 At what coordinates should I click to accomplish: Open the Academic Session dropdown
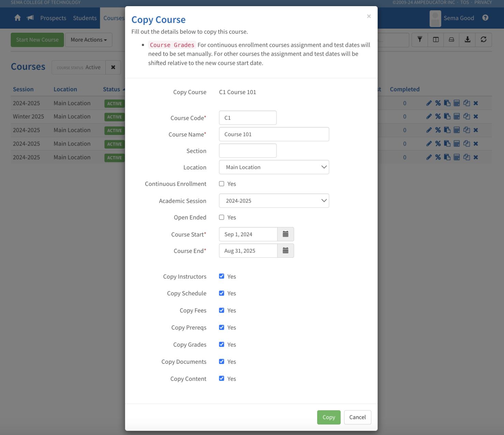[274, 201]
